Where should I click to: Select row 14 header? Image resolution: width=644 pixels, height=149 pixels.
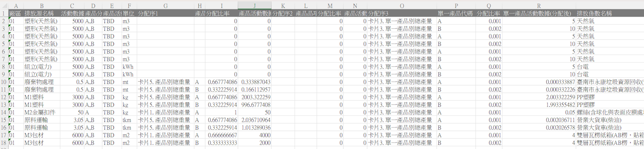coord(4,112)
